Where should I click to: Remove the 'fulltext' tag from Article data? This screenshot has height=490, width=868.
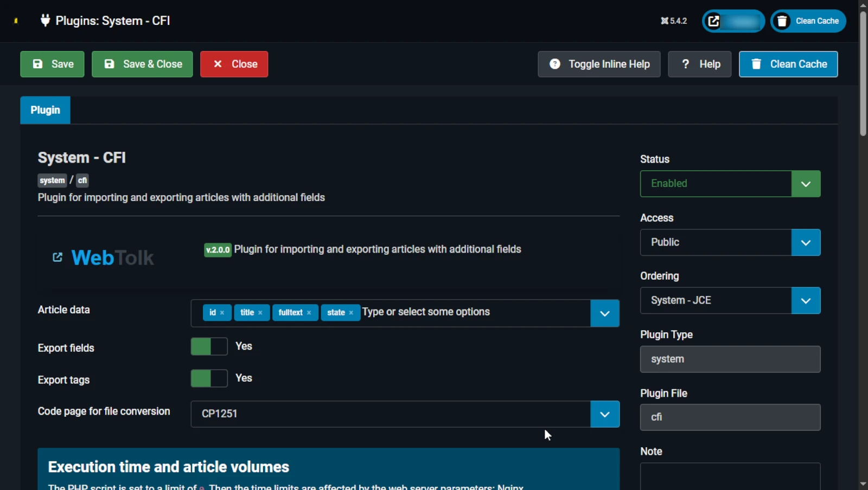(309, 313)
